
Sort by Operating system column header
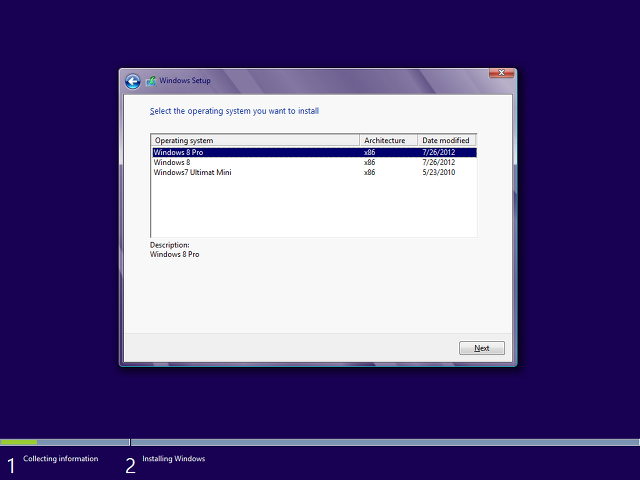click(255, 140)
